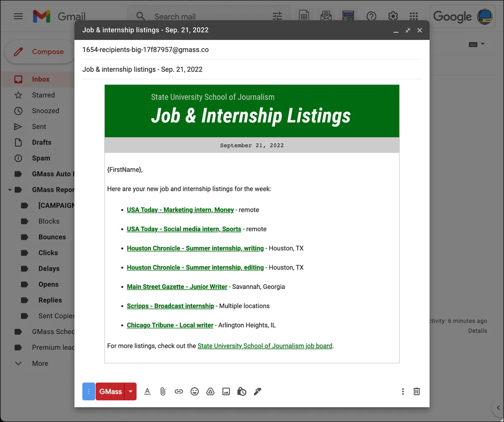Attach files with paperclip icon
Screen dimensions: 504x422
[x=163, y=391]
